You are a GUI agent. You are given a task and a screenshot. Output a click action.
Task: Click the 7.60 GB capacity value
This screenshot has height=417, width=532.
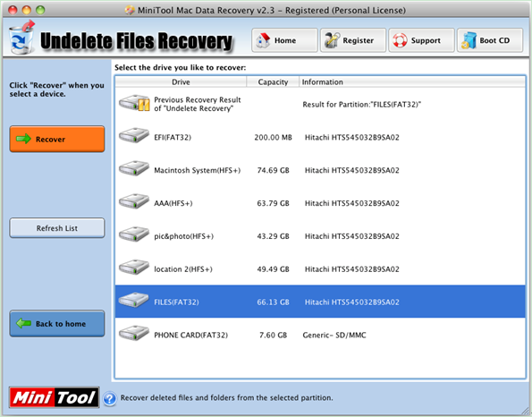coord(273,335)
